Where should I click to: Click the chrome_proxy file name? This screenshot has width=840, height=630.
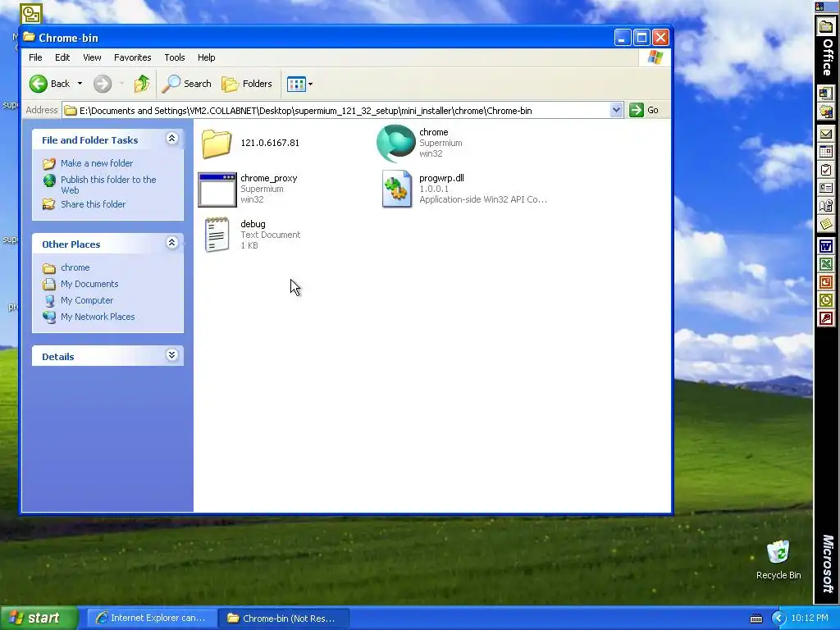click(268, 178)
